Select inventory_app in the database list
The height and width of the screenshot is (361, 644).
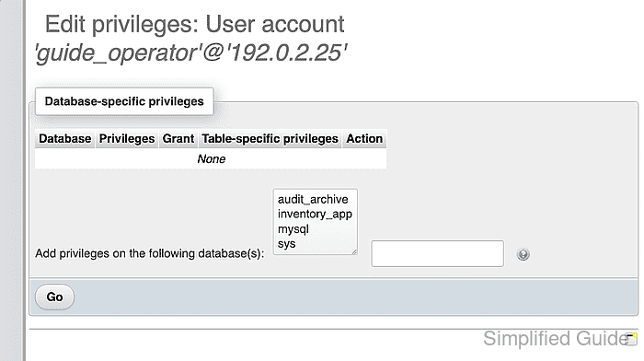coord(315,215)
